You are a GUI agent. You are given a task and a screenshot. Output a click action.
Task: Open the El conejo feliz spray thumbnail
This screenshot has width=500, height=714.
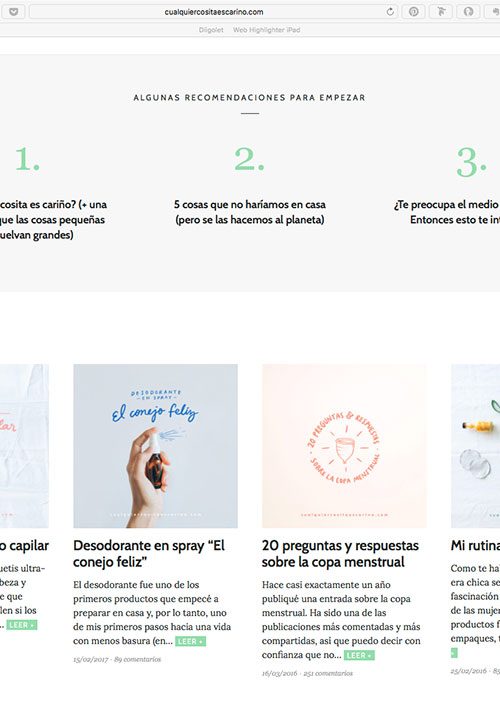(155, 446)
